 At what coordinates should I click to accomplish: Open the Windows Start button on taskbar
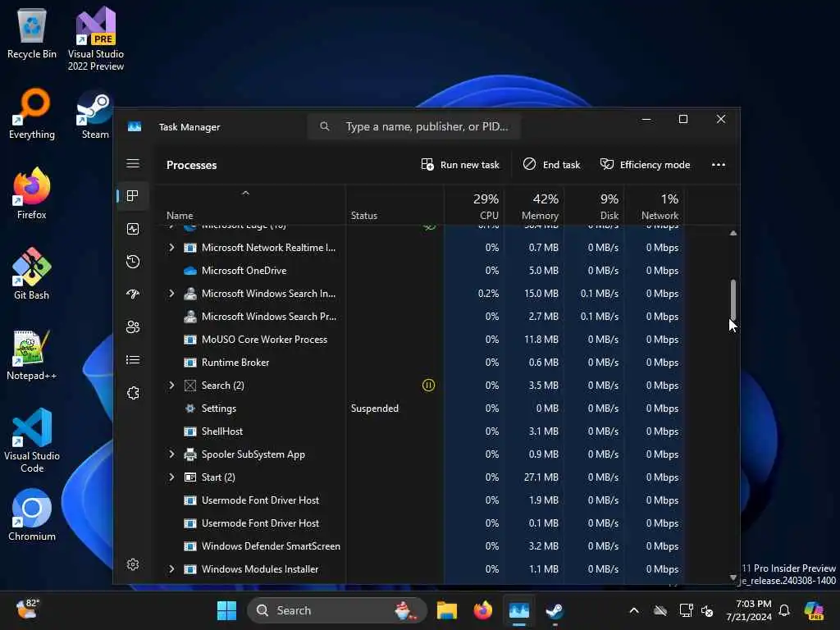(x=226, y=610)
